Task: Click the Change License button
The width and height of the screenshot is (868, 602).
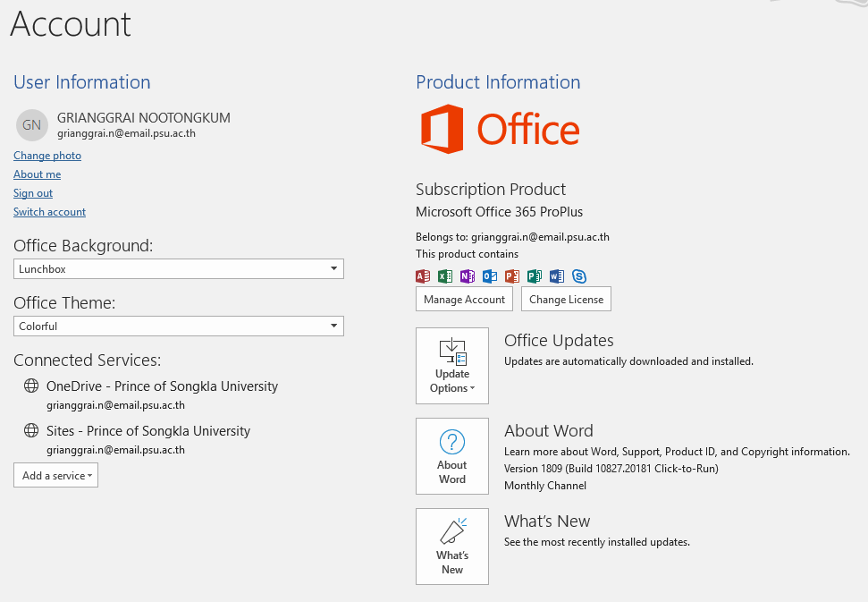Action: [x=567, y=299]
